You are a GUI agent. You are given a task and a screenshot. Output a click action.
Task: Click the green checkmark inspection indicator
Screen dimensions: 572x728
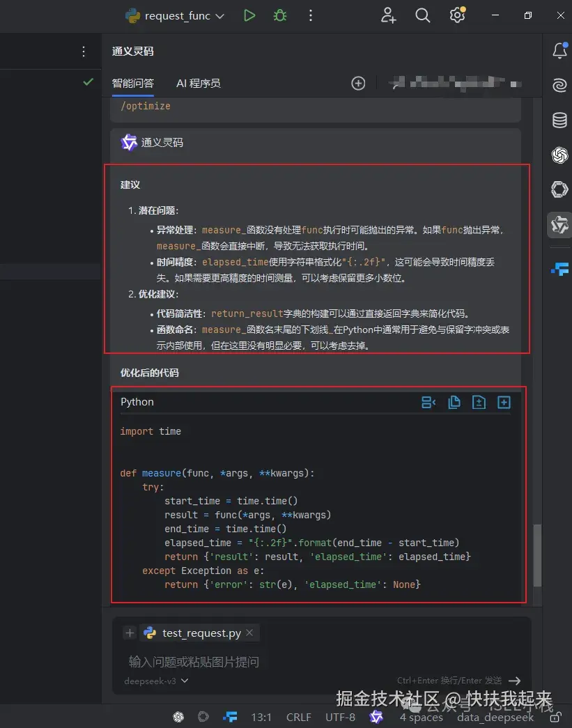(88, 82)
